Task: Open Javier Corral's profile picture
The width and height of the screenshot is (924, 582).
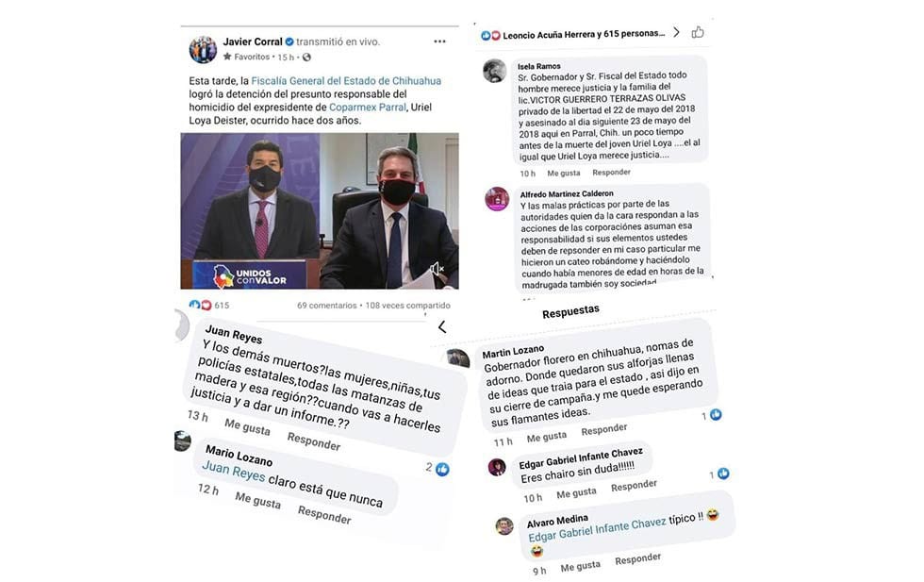Action: point(203,50)
